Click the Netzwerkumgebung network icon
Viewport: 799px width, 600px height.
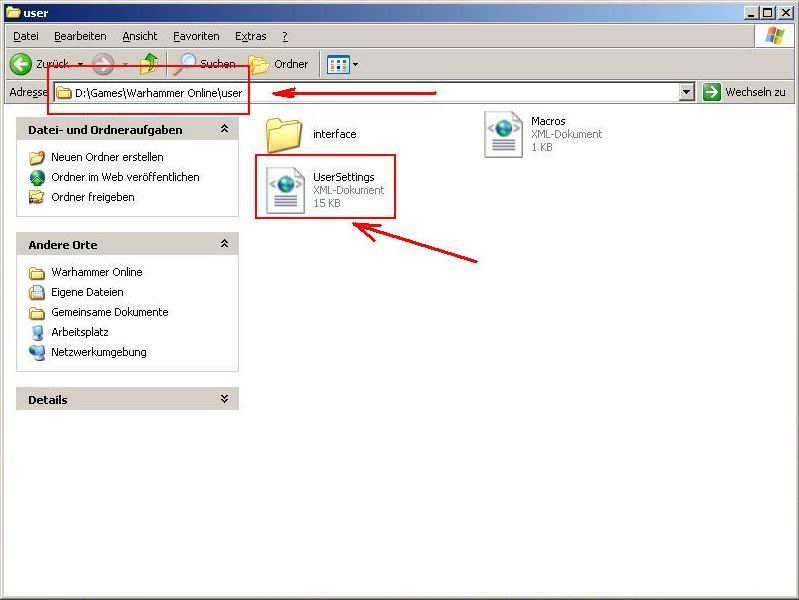click(37, 352)
